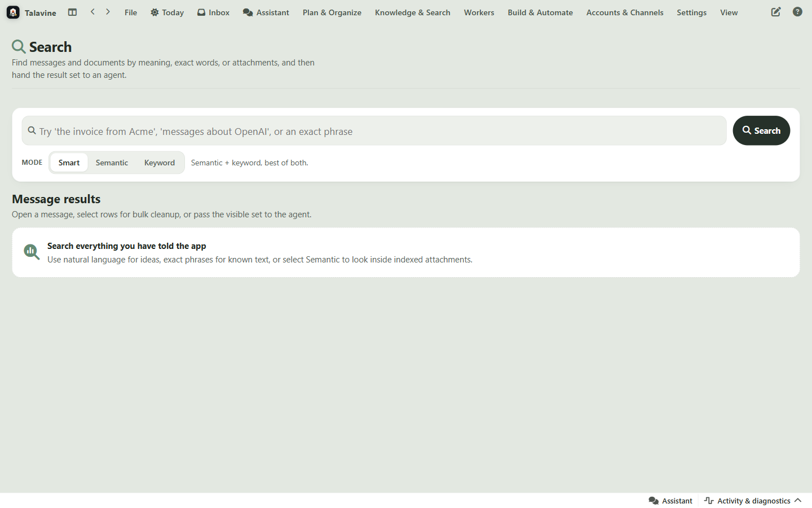The height and width of the screenshot is (508, 812).
Task: Go back with the left arrow
Action: pos(92,12)
